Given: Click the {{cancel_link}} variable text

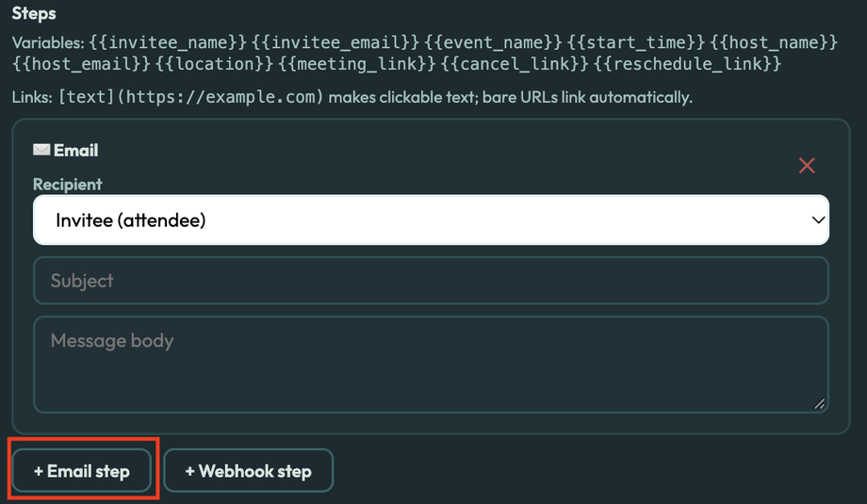Looking at the screenshot, I should pos(515,63).
